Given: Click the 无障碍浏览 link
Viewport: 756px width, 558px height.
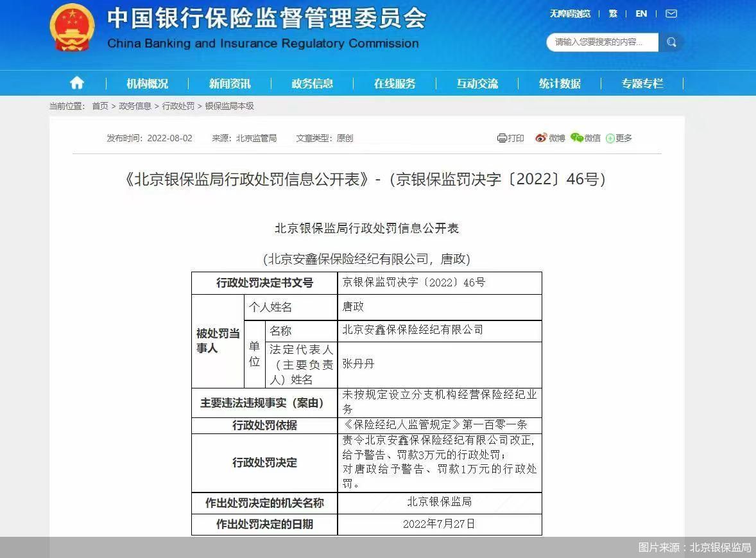Looking at the screenshot, I should click(570, 13).
